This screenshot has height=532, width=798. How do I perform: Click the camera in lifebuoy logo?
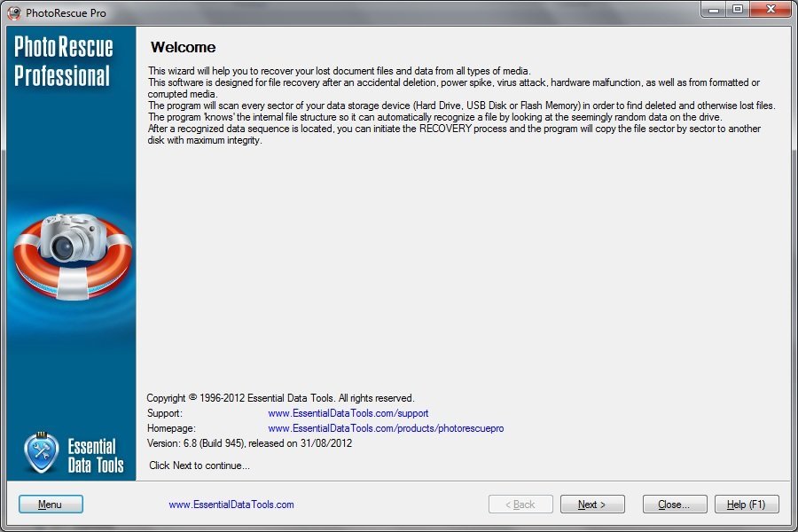click(72, 254)
